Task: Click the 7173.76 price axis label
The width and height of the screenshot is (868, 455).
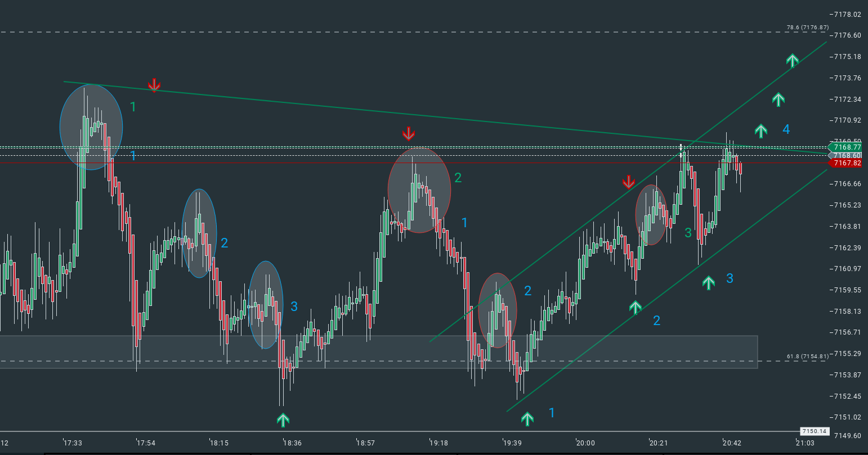Action: [x=849, y=78]
